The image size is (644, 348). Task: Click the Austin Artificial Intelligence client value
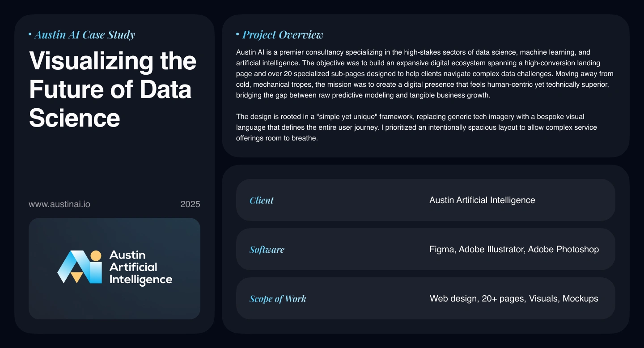482,200
